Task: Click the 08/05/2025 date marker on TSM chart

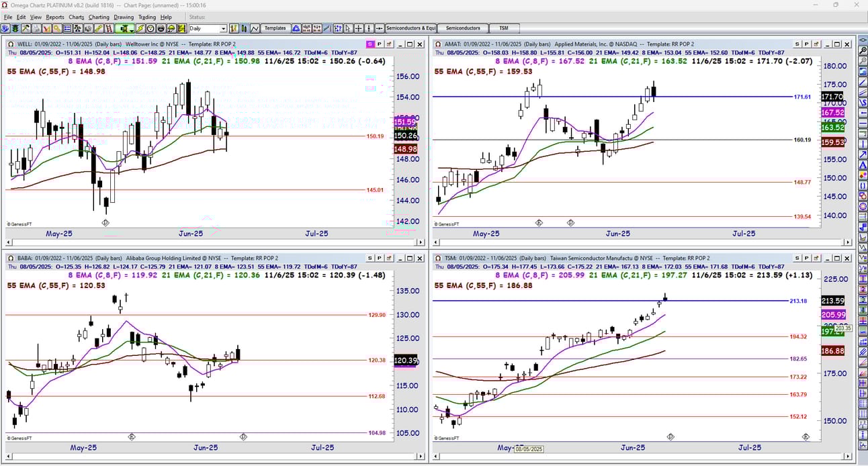Action: tap(529, 449)
